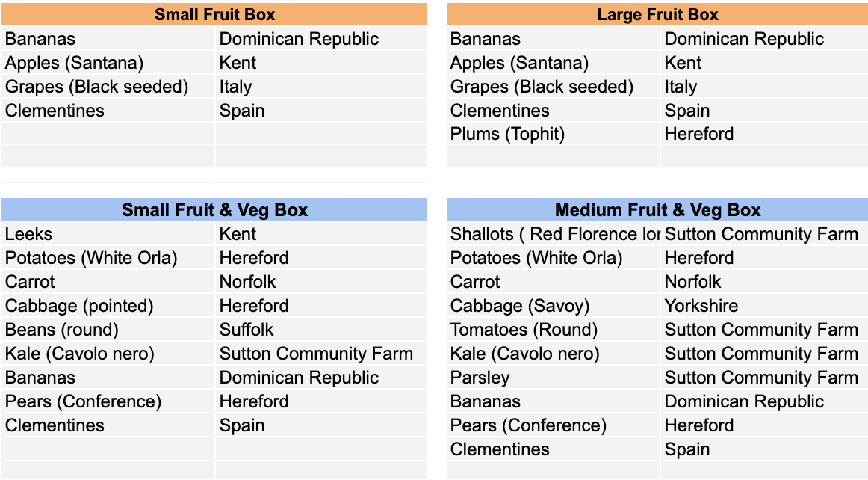Select Pears (Conference) in Medium Fruit & Veg Box

553,425
